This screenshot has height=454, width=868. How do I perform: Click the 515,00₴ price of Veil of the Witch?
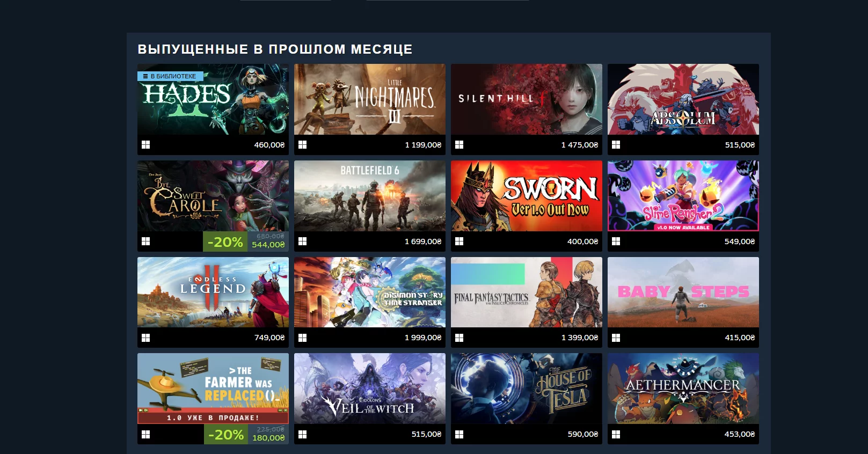(x=426, y=434)
